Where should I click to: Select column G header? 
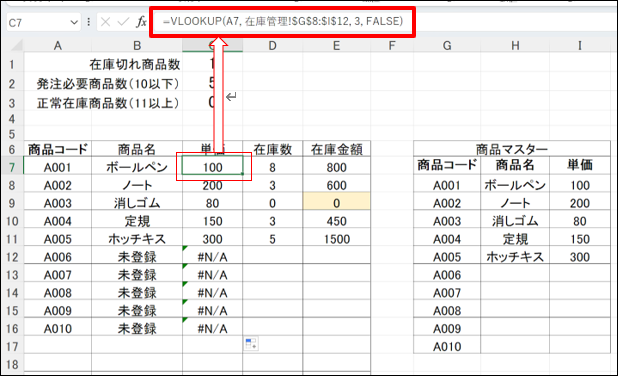pyautogui.click(x=447, y=46)
